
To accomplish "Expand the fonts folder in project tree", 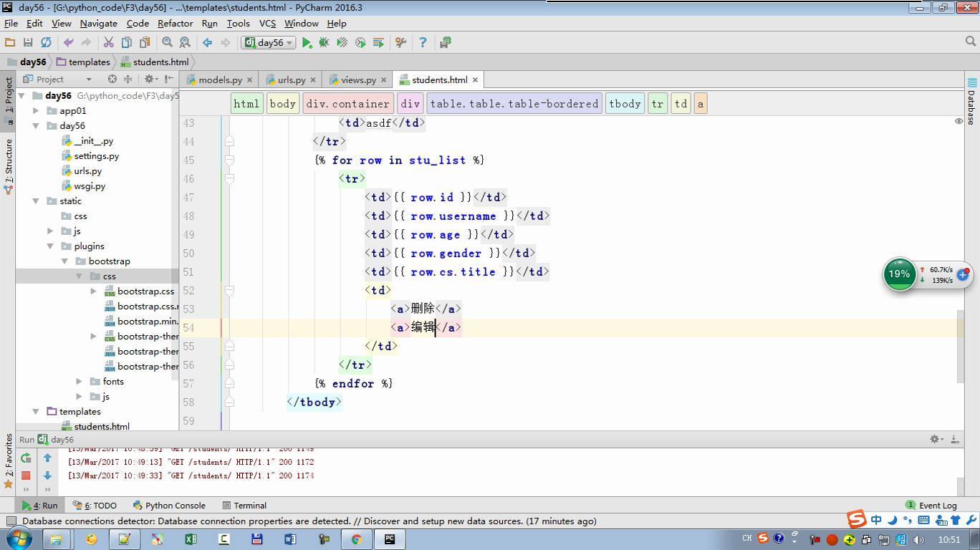I will [80, 382].
